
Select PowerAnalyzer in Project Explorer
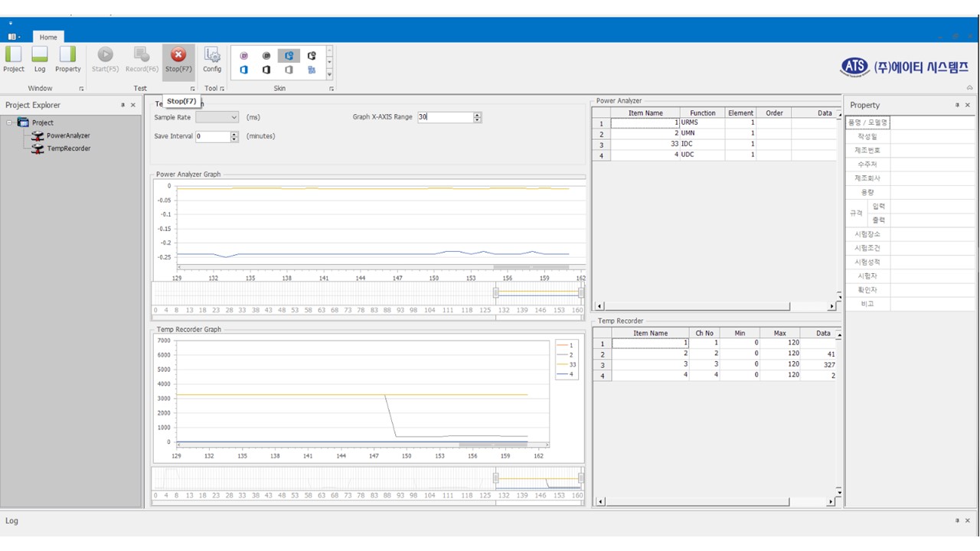click(x=68, y=135)
